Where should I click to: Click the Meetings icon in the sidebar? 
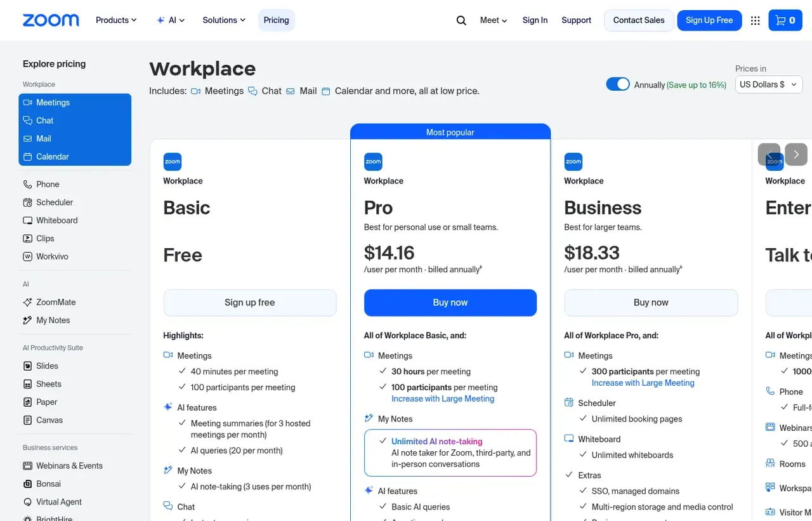(27, 102)
